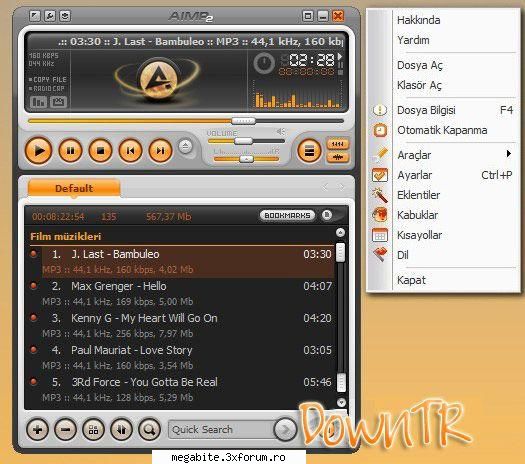
Task: Select 3Rd Force - You Gotta Be Real
Action: (x=188, y=389)
